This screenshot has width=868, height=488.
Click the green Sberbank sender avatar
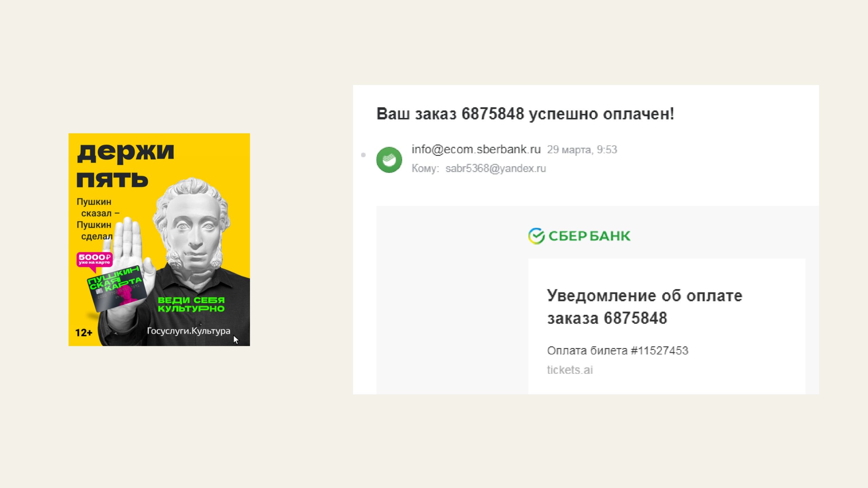tap(389, 160)
